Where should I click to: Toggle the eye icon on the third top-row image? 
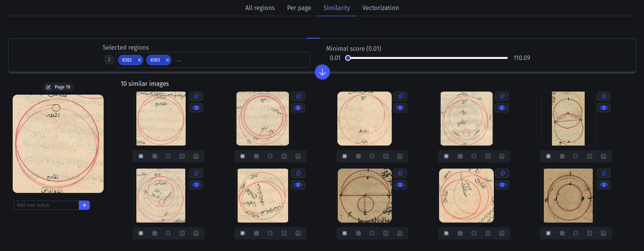(x=400, y=108)
